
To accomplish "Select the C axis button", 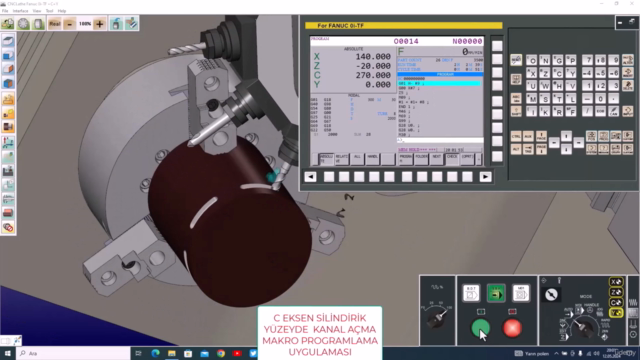I will tap(616, 302).
